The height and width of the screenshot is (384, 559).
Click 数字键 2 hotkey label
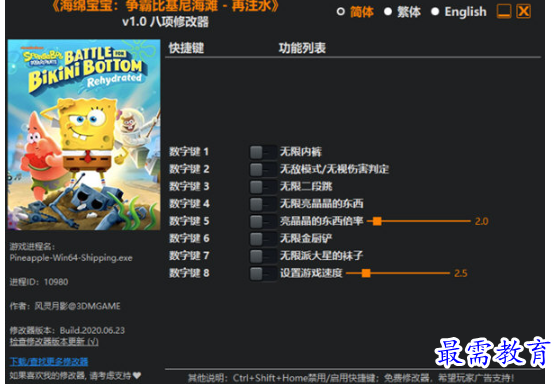pos(189,169)
